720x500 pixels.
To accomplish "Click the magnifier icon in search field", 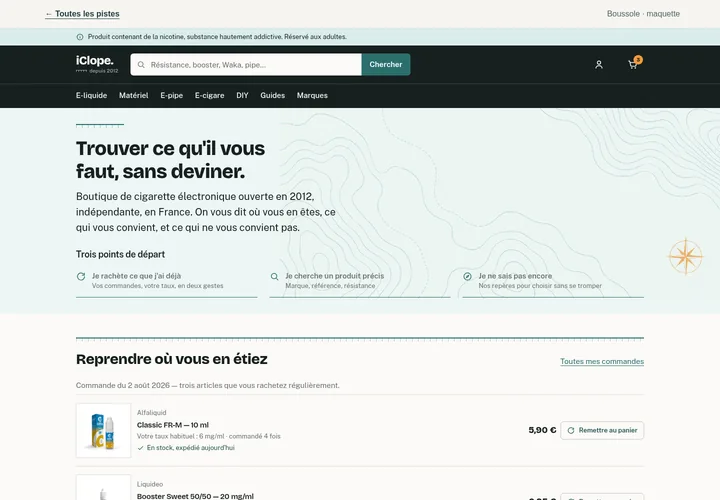I will 141,65.
